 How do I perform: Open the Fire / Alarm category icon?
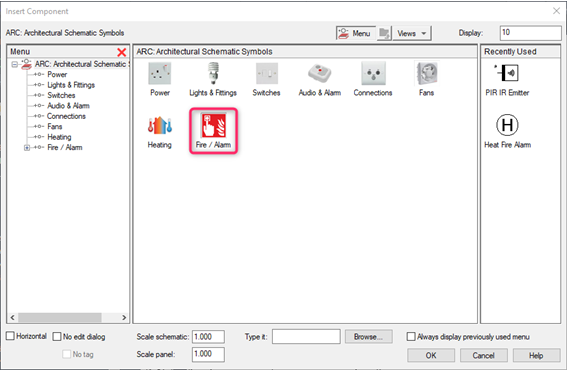click(213, 126)
